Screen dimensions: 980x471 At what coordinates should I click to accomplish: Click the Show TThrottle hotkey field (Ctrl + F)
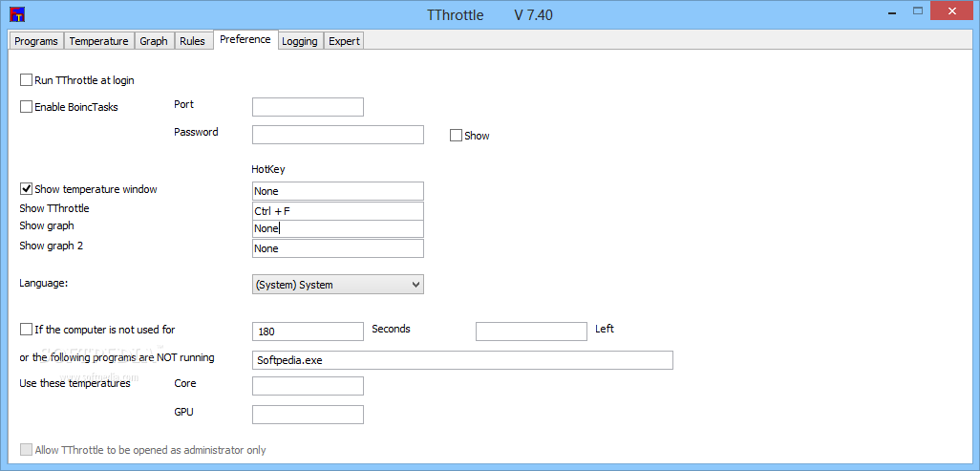tap(337, 211)
